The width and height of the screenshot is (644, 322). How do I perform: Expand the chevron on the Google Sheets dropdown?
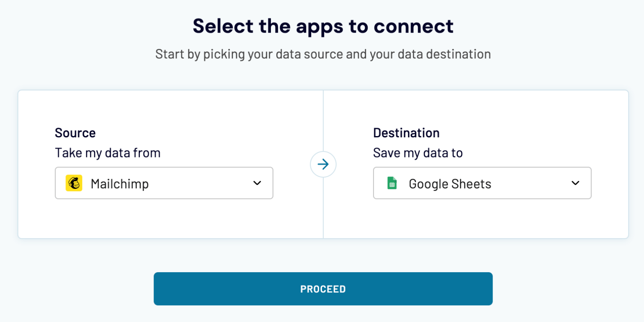pyautogui.click(x=576, y=183)
